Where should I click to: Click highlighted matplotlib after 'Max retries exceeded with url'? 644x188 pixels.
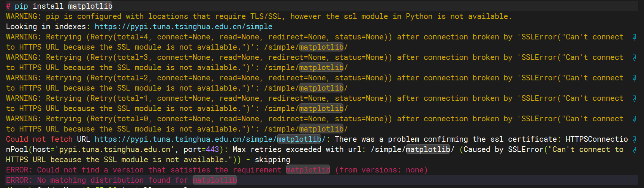428,150
